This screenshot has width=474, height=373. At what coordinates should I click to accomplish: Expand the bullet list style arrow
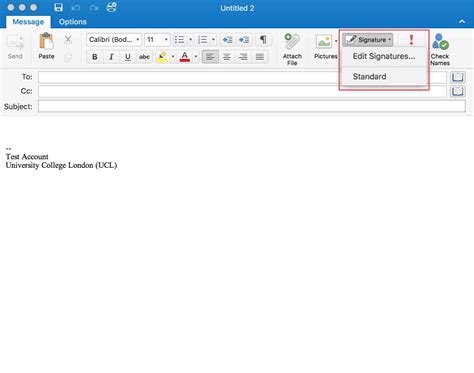coord(191,40)
